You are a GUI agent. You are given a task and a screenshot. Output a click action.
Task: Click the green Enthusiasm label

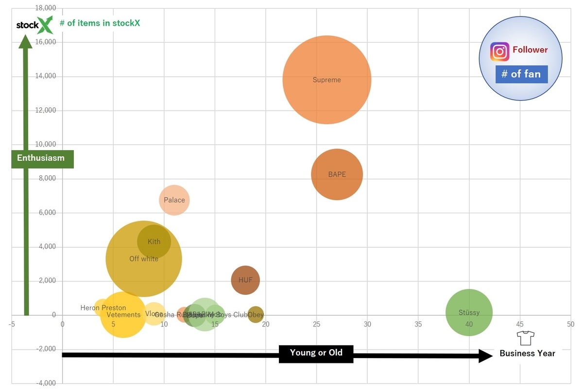pos(42,158)
